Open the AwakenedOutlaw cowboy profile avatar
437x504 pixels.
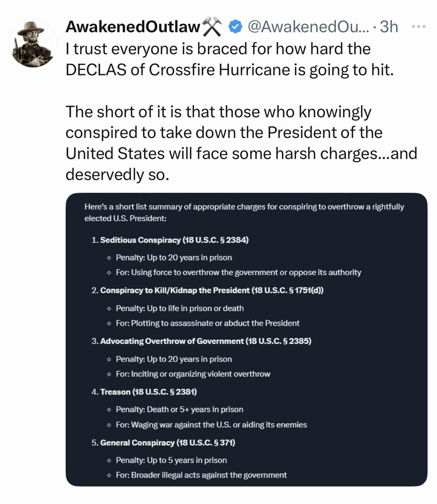[x=33, y=43]
